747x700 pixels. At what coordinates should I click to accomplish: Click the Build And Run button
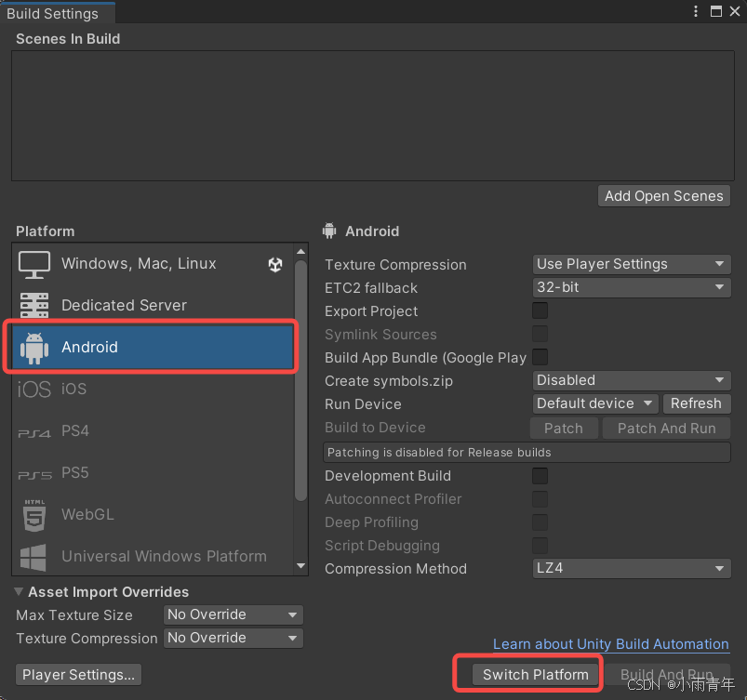pos(666,674)
